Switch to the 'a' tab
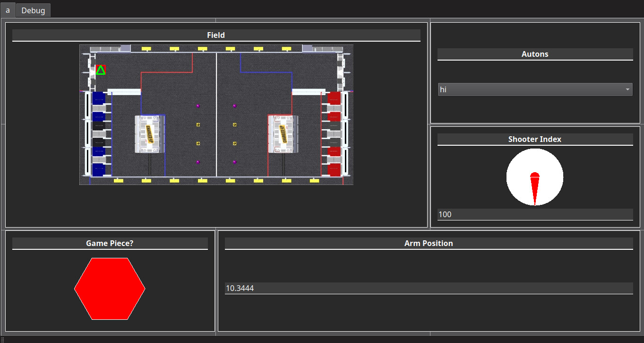 click(8, 10)
